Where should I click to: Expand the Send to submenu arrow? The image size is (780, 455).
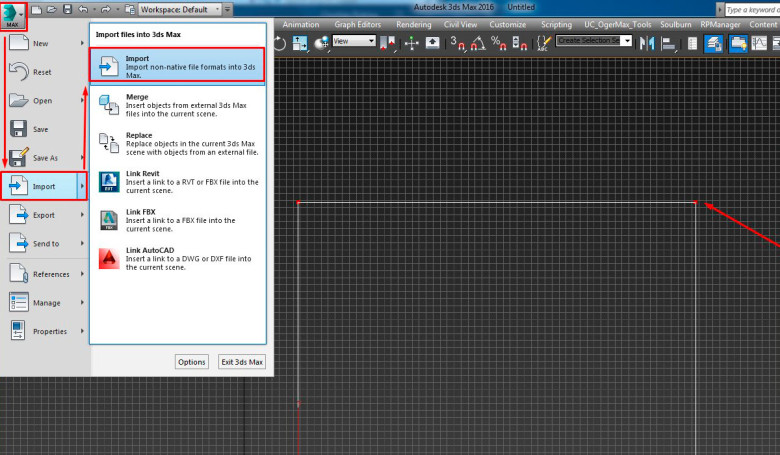82,244
